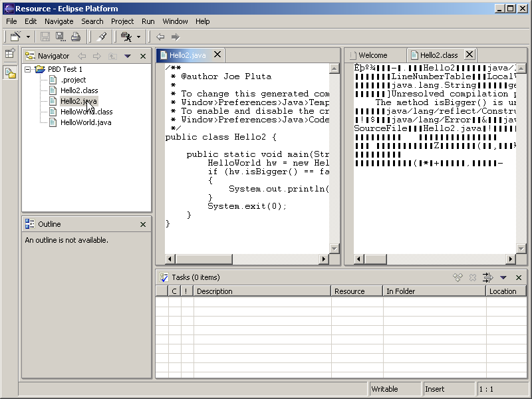Select Hello2.java in the Navigator tree
The height and width of the screenshot is (399, 532).
(78, 101)
